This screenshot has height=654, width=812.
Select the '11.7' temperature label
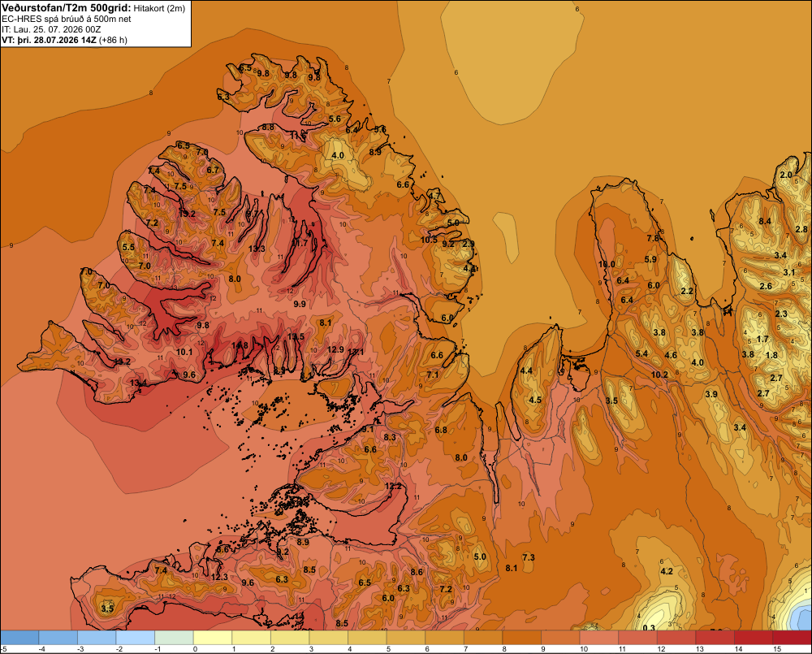pyautogui.click(x=300, y=243)
